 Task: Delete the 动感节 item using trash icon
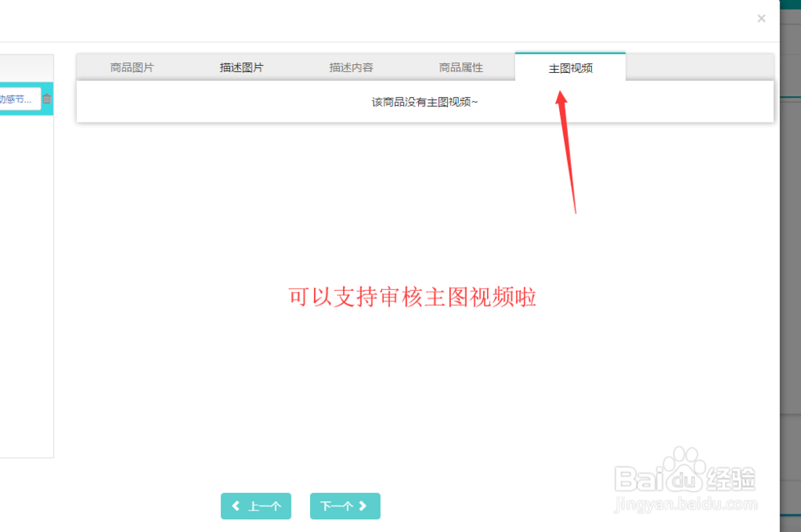tap(46, 98)
